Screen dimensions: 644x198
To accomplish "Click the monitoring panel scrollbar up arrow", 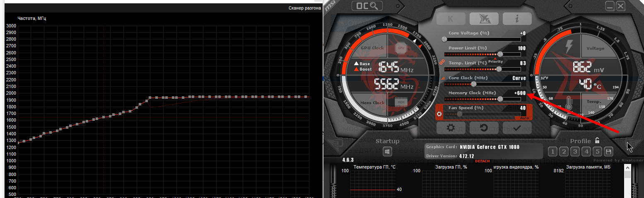I will 627,167.
